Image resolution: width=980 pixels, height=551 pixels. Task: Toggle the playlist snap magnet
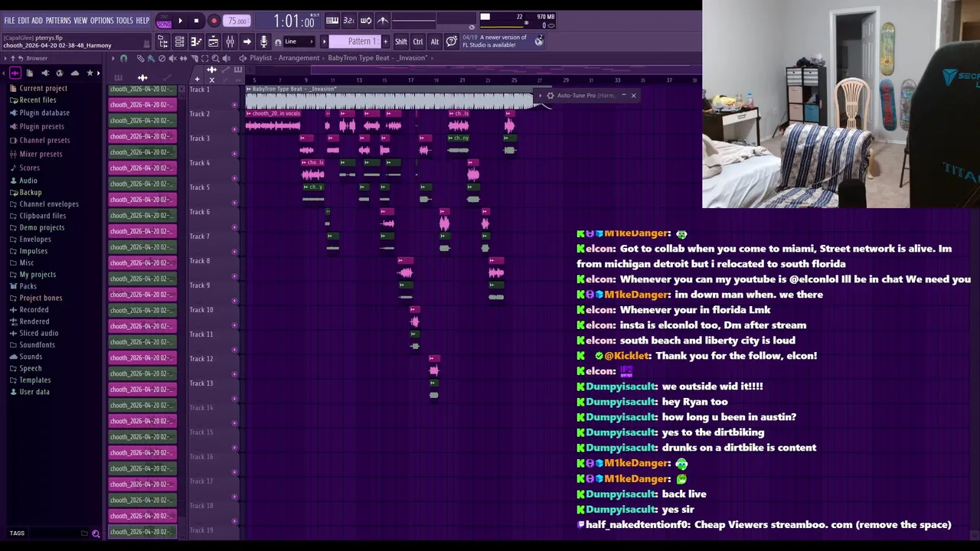123,58
